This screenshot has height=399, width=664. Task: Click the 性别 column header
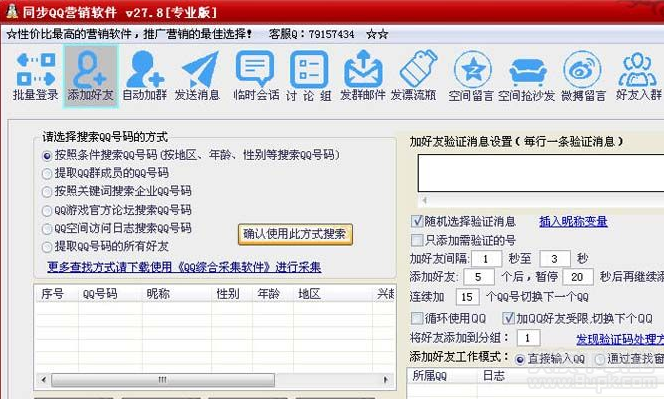[232, 294]
